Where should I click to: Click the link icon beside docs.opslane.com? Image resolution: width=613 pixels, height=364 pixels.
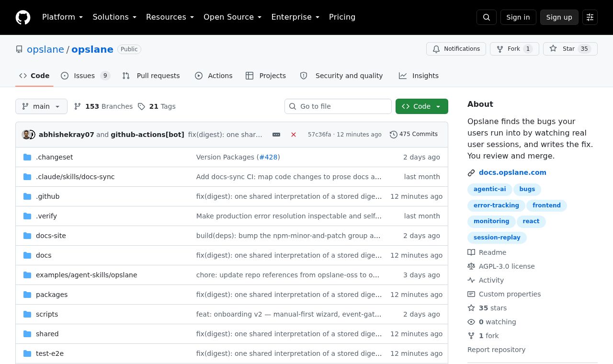pyautogui.click(x=471, y=173)
